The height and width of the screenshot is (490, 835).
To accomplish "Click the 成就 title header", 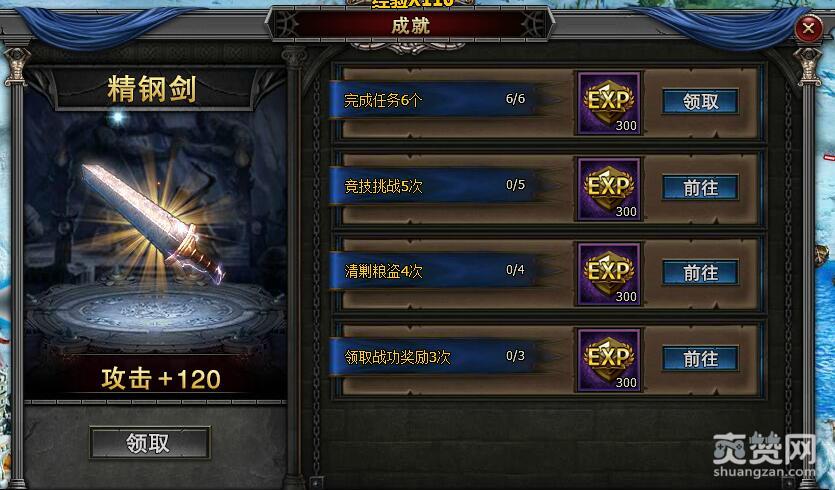I will point(410,25).
